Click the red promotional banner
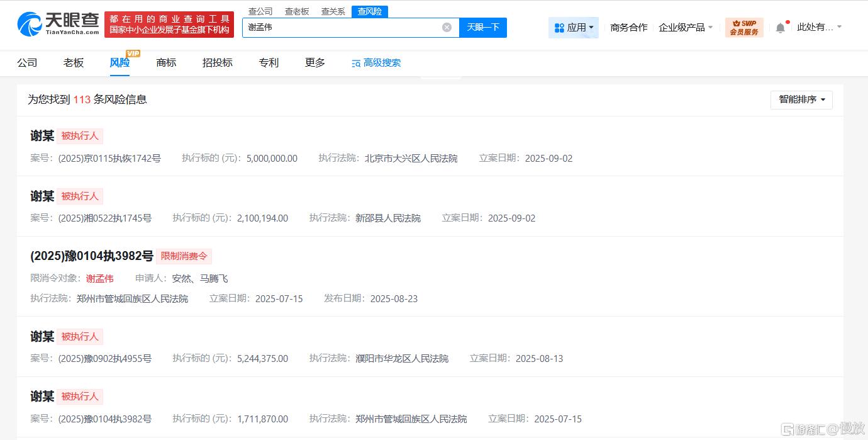The height and width of the screenshot is (440, 868). pyautogui.click(x=169, y=25)
